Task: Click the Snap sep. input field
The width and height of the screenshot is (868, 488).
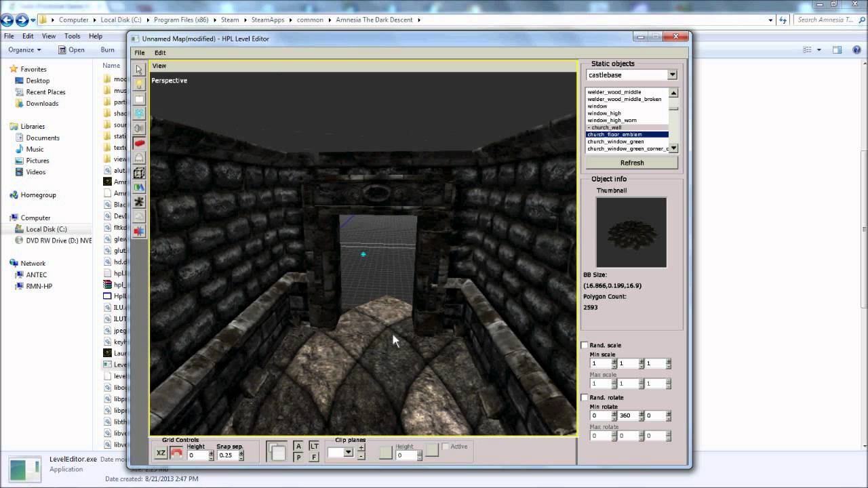Action: click(x=227, y=455)
